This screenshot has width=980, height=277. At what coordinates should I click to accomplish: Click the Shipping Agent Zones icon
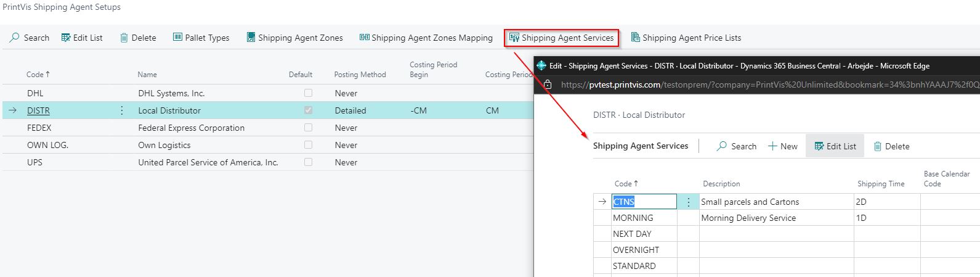pyautogui.click(x=251, y=38)
